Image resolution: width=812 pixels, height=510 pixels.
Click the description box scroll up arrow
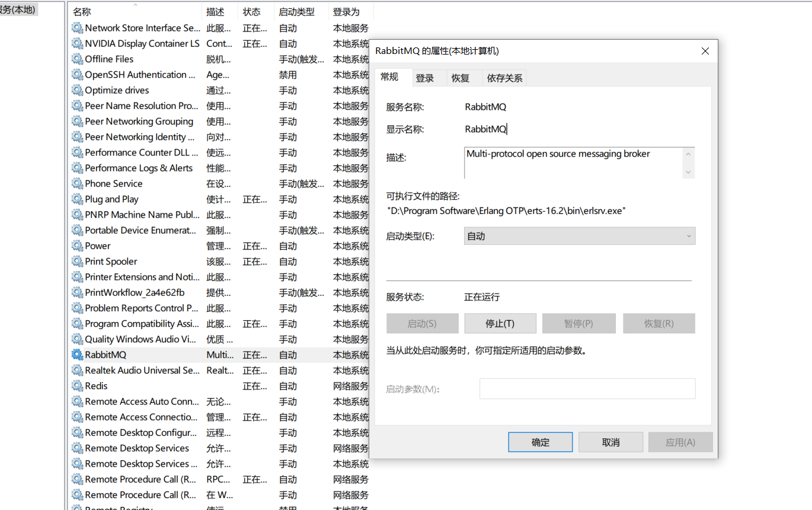coord(688,154)
